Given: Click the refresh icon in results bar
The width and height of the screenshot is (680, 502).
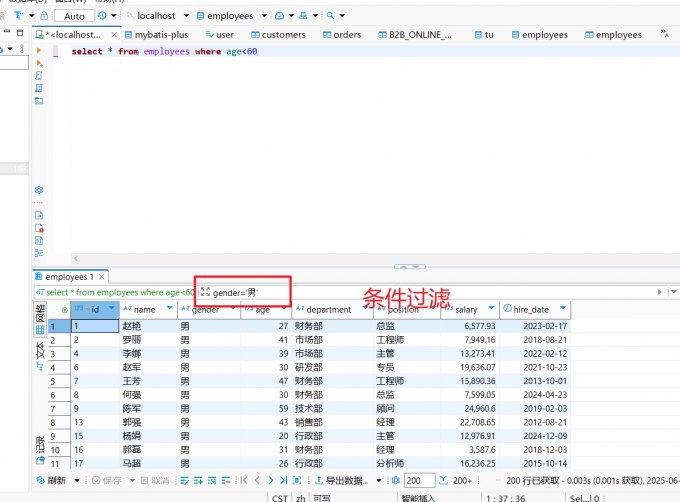Looking at the screenshot, I should coord(40,480).
